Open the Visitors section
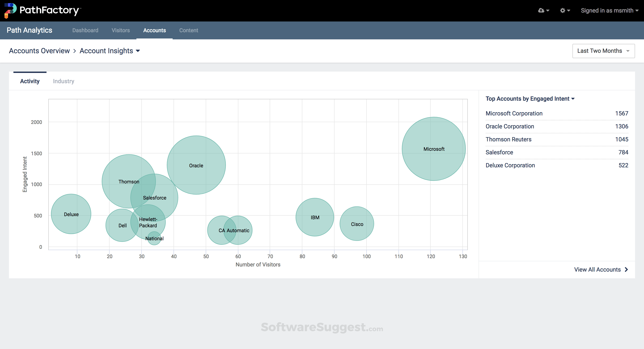Viewport: 644px width, 349px height. pyautogui.click(x=121, y=30)
